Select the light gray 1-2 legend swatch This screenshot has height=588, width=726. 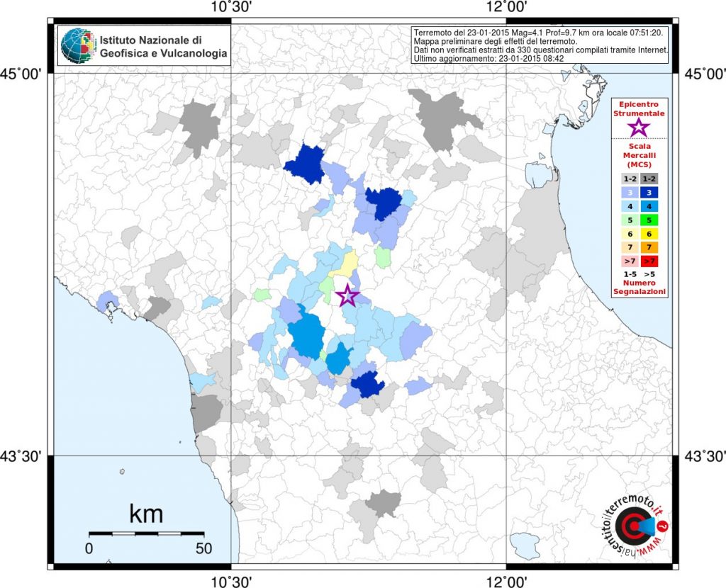[630, 179]
